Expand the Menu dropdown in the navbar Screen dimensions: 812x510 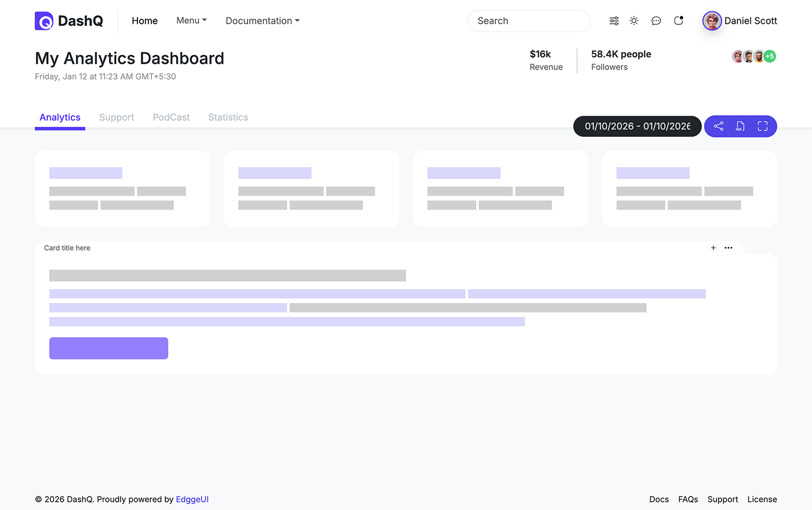(191, 20)
